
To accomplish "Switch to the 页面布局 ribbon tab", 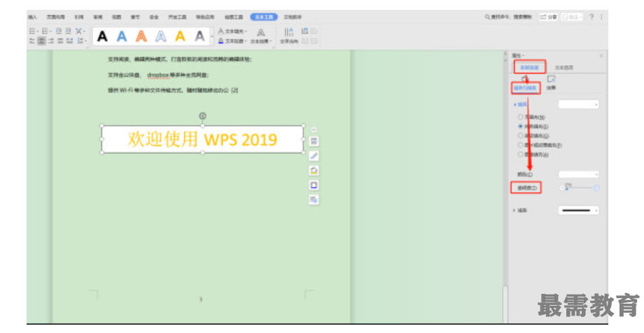I will [x=55, y=17].
